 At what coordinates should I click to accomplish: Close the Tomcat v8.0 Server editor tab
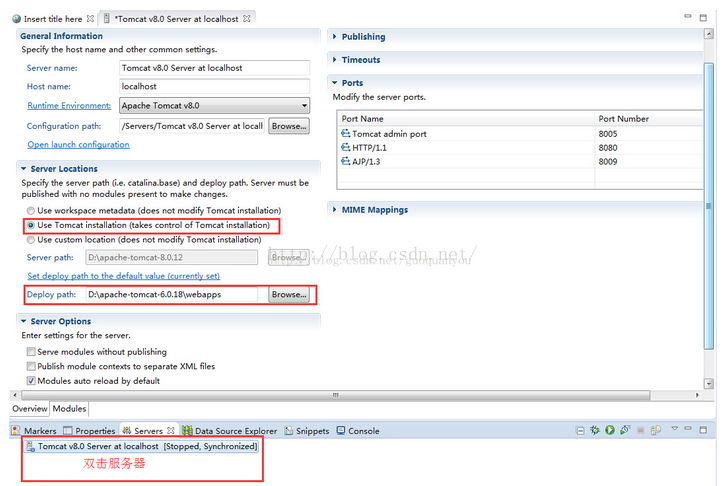tap(247, 19)
